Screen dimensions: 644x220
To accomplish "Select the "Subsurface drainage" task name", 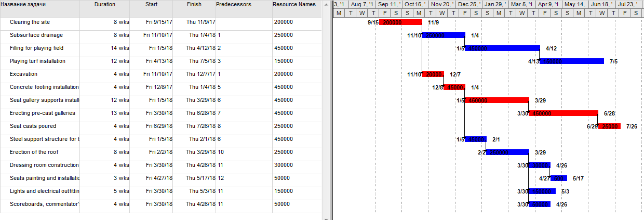I will tap(36, 35).
